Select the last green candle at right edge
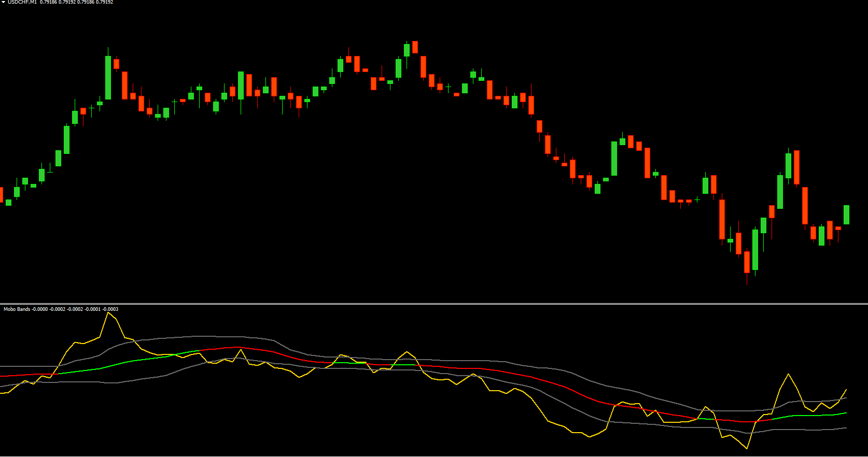 pyautogui.click(x=846, y=215)
